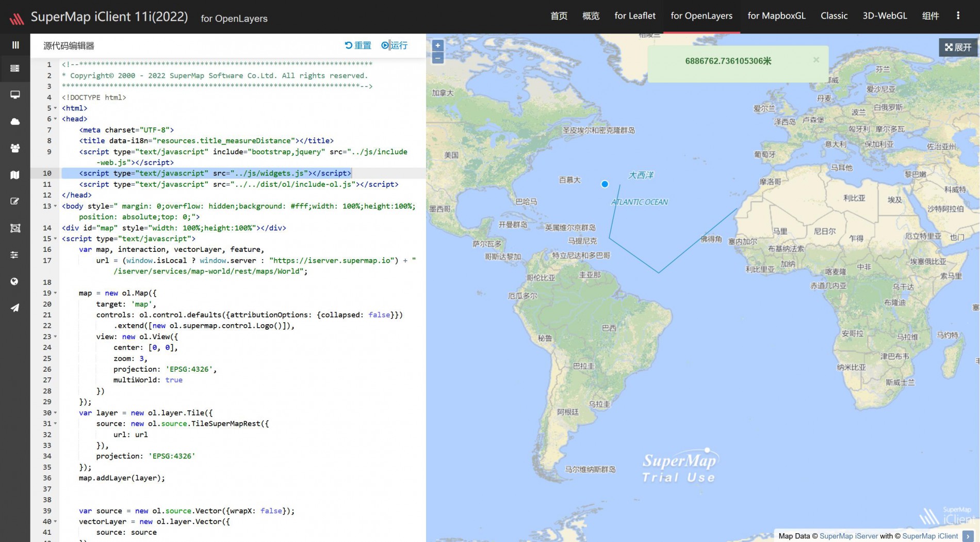Switch to the Classic tab
The height and width of the screenshot is (542, 980).
coord(834,16)
